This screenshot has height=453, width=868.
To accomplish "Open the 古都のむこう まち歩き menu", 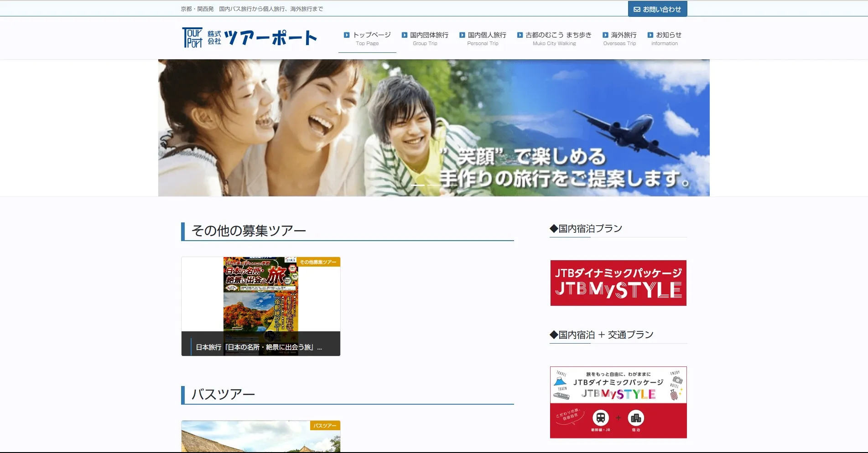I will pyautogui.click(x=554, y=38).
